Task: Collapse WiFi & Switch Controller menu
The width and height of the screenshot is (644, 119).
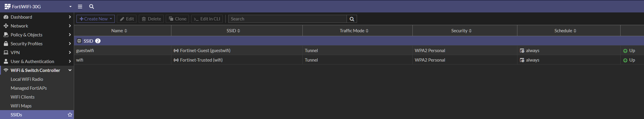Action: [70, 70]
